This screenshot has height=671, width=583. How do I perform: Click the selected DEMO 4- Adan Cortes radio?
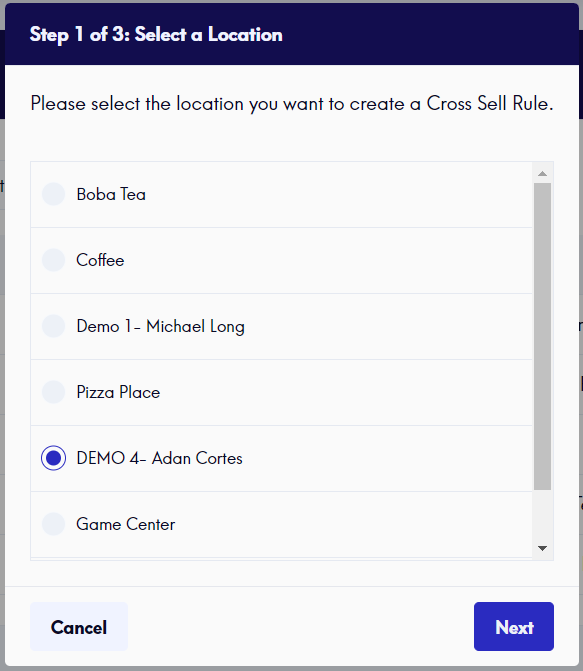point(54,458)
